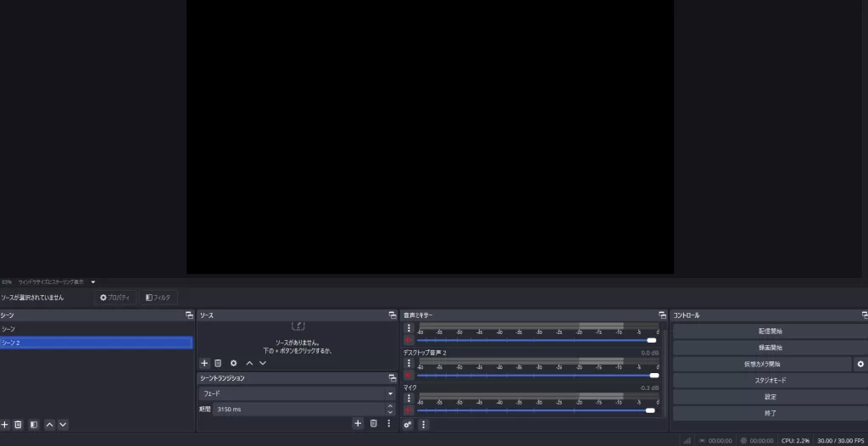Select シーン 2 in the scene list
868x446 pixels.
click(x=96, y=343)
